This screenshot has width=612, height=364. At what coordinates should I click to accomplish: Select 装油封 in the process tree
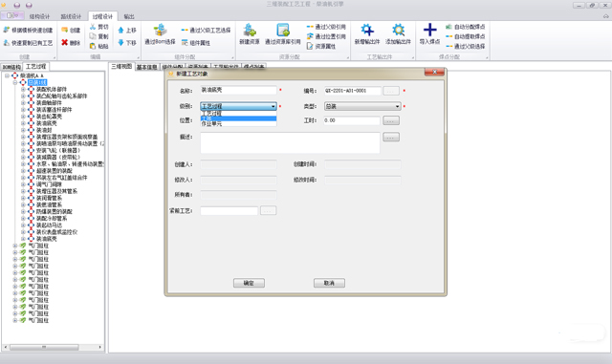coord(44,130)
